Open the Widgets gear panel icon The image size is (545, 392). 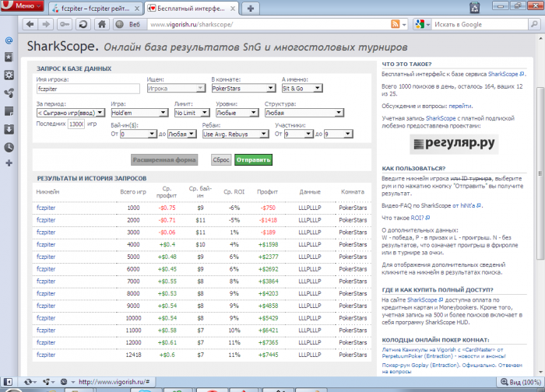click(9, 75)
